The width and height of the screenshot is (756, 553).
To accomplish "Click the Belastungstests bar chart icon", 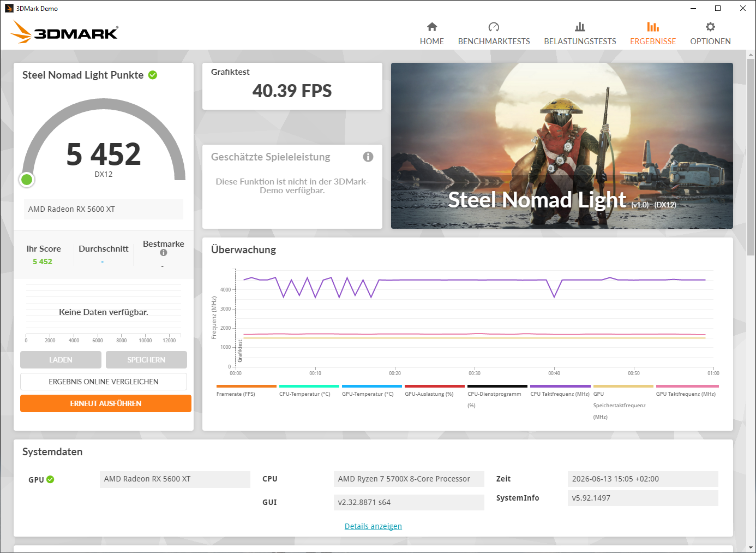I will (580, 27).
